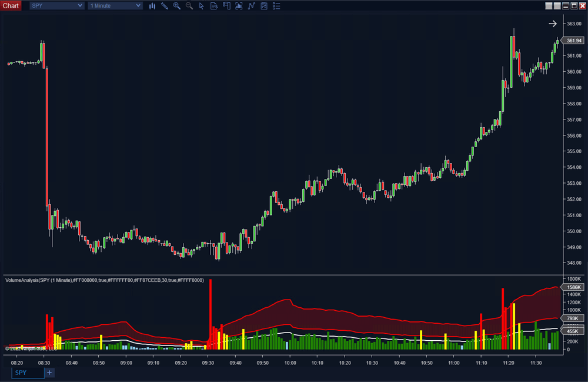Click the list view toolbar icon
Image resolution: width=588 pixels, height=382 pixels.
point(276,6)
